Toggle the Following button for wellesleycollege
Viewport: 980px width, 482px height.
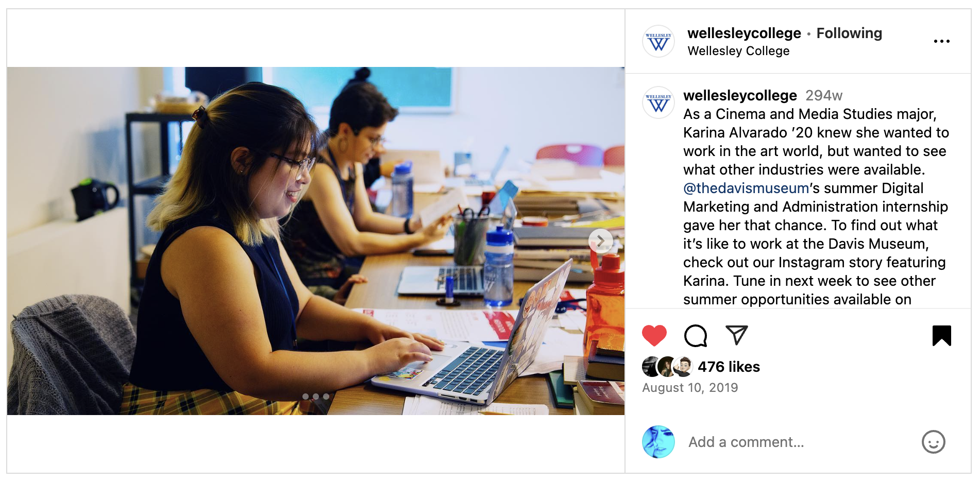tap(849, 33)
